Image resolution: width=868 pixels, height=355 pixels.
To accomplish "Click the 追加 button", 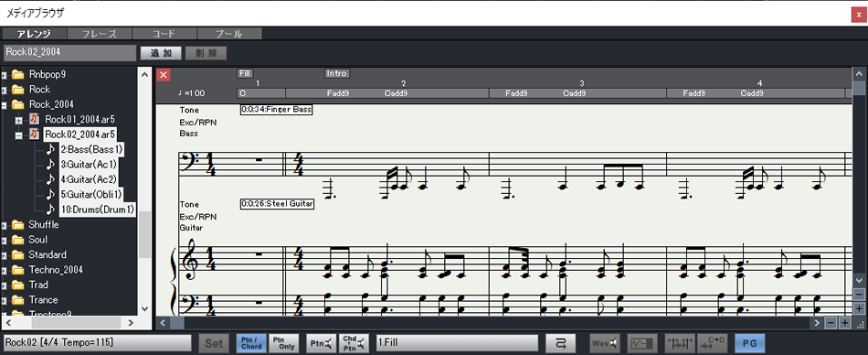I will [161, 53].
